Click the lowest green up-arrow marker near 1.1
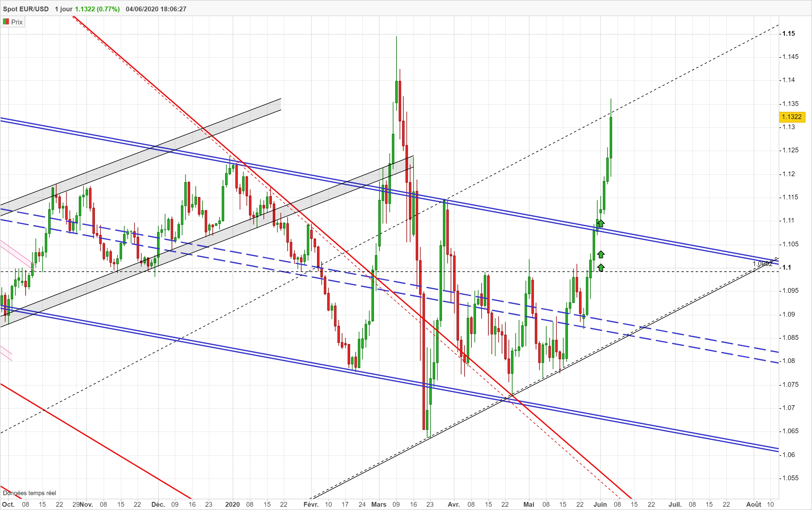812x510 pixels. click(x=601, y=267)
